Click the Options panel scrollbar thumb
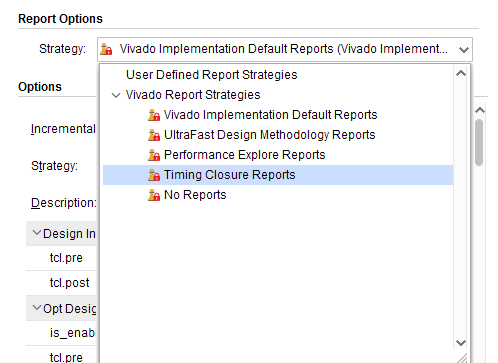 (479, 142)
